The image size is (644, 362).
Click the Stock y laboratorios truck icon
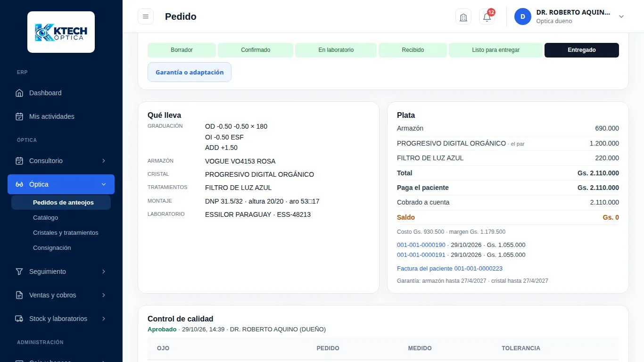pyautogui.click(x=19, y=319)
